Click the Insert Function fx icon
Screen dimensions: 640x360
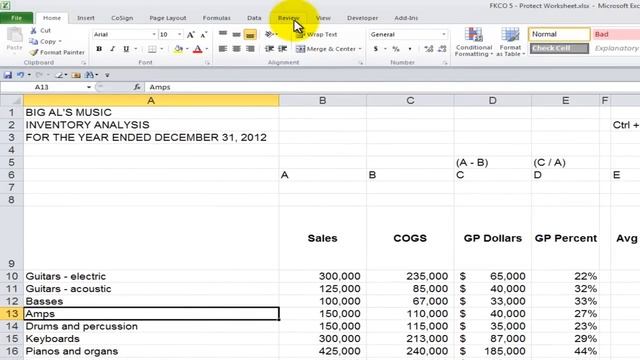(137, 87)
